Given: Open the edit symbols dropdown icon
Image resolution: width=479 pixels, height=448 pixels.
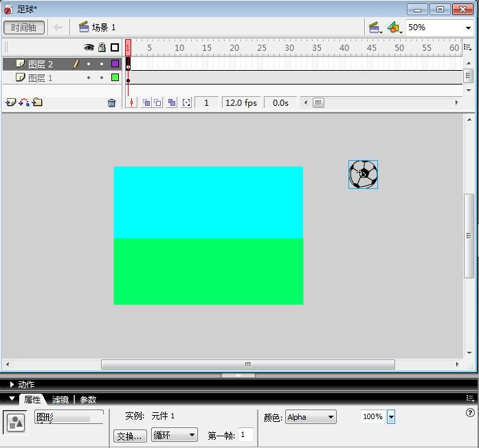Looking at the screenshot, I should [x=394, y=27].
